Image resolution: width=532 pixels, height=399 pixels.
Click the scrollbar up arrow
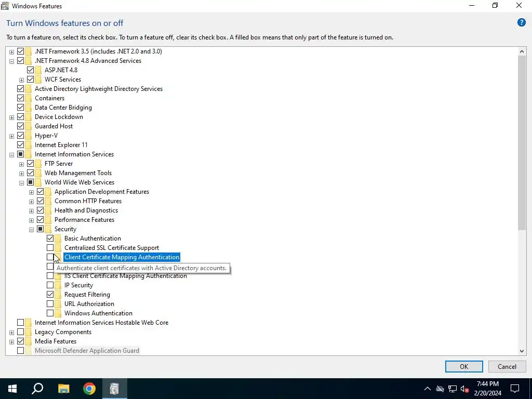[x=522, y=51]
